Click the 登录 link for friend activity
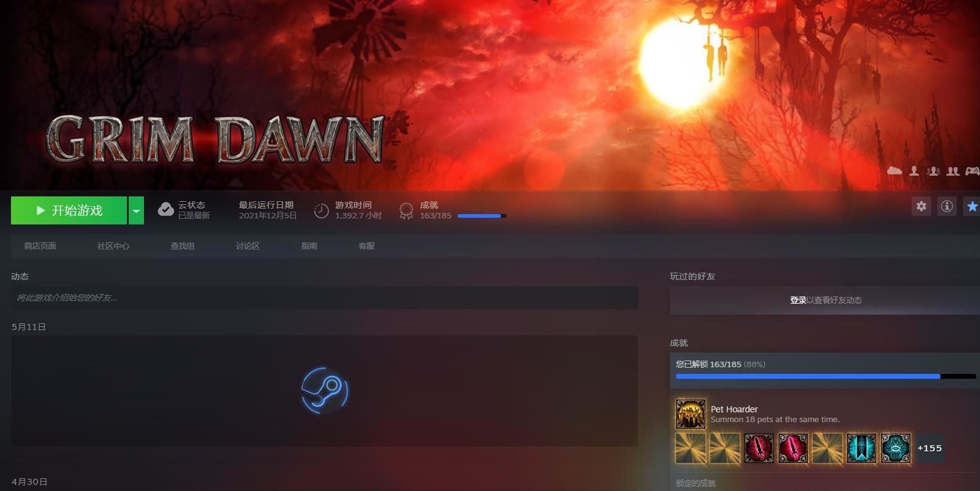The width and height of the screenshot is (980, 491). (798, 300)
